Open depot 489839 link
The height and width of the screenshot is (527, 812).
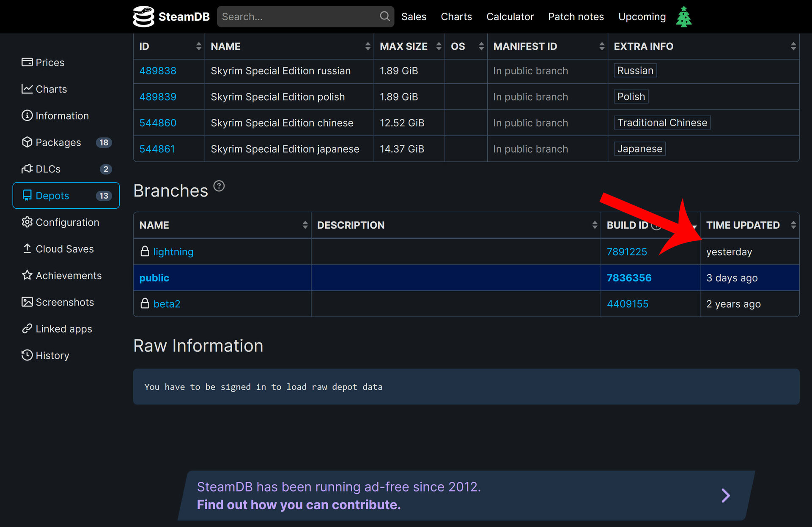pyautogui.click(x=158, y=97)
